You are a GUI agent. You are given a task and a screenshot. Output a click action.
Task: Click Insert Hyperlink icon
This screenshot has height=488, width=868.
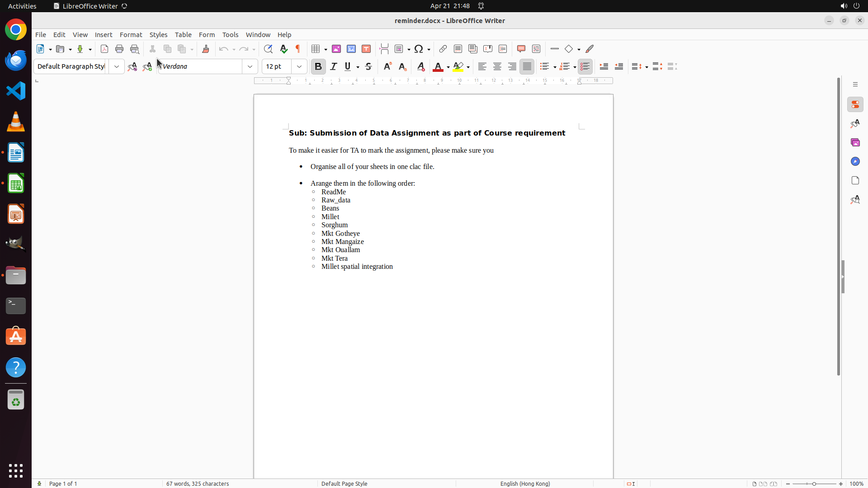point(443,49)
